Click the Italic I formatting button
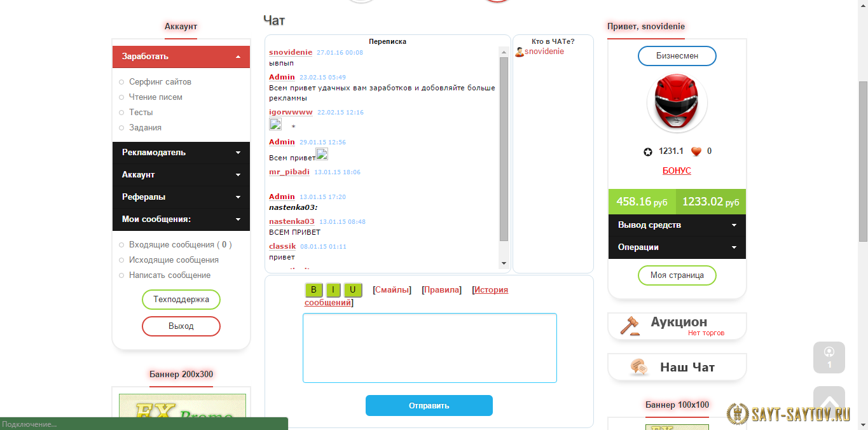 (333, 290)
